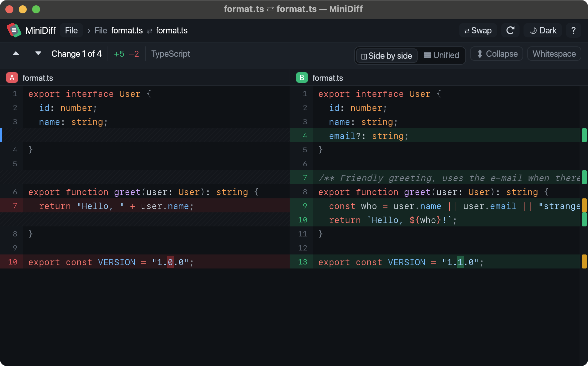This screenshot has width=588, height=366.
Task: Click the green change marker beside line 10
Action: [584, 219]
